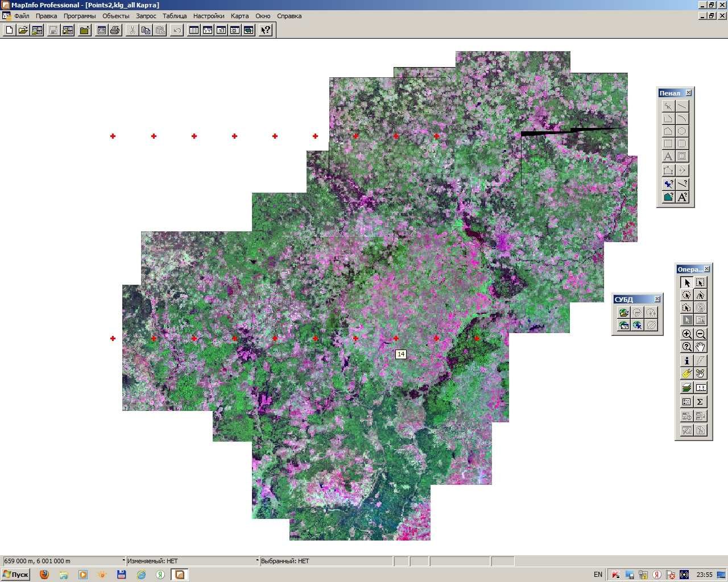728x582 pixels.
Task: Open the Таблица menu
Action: click(175, 16)
